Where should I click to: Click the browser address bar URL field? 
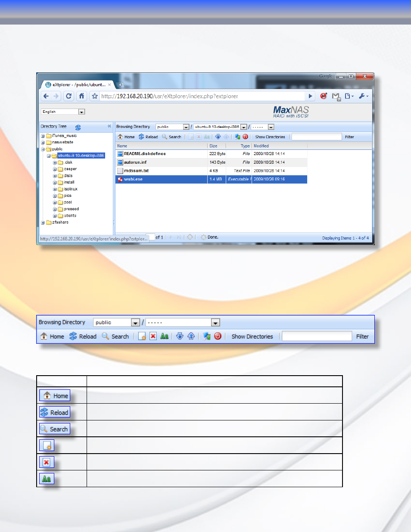pyautogui.click(x=202, y=96)
